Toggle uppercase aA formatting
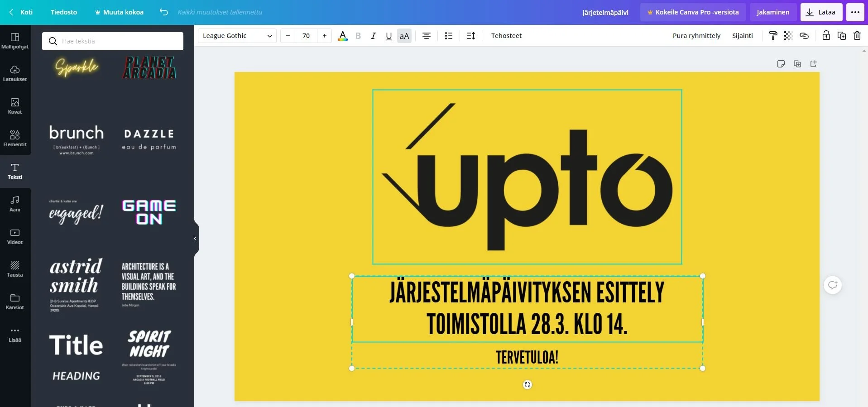Viewport: 868px width, 407px height. [x=404, y=36]
